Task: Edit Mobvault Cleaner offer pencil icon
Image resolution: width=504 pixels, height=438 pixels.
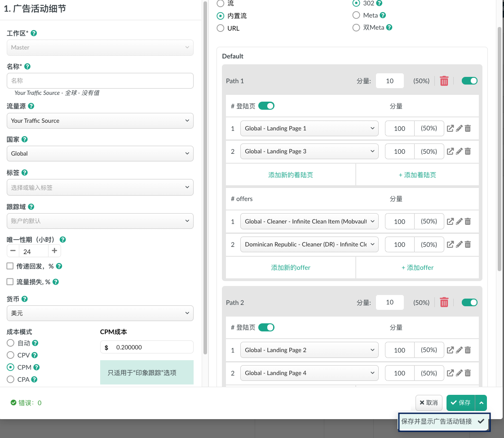Action: [x=460, y=221]
